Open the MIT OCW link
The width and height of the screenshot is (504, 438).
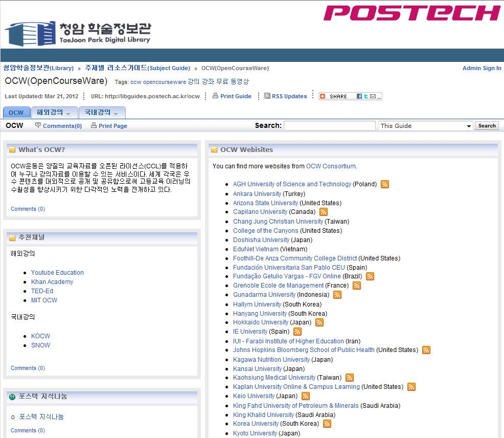click(44, 300)
